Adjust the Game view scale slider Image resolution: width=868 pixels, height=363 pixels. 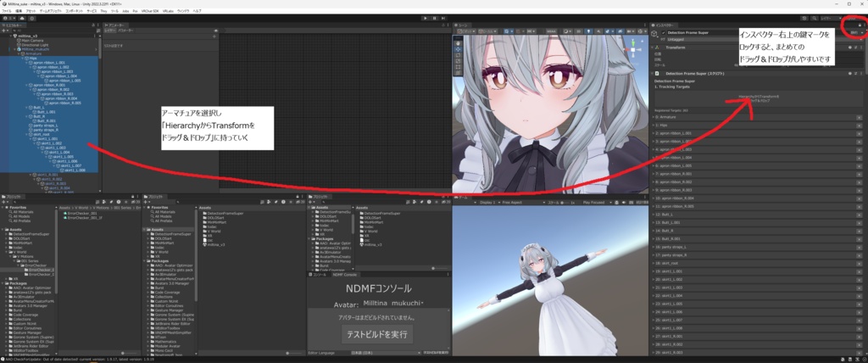tap(564, 203)
